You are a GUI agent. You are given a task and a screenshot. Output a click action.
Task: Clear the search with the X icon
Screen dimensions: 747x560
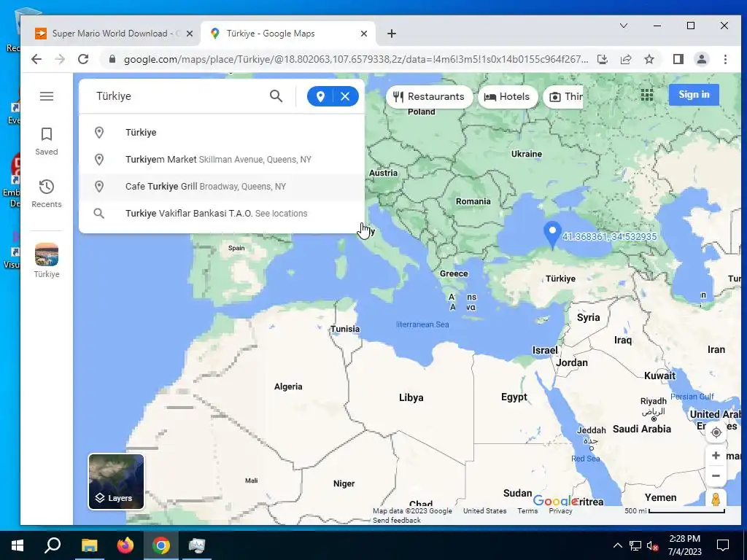click(345, 97)
